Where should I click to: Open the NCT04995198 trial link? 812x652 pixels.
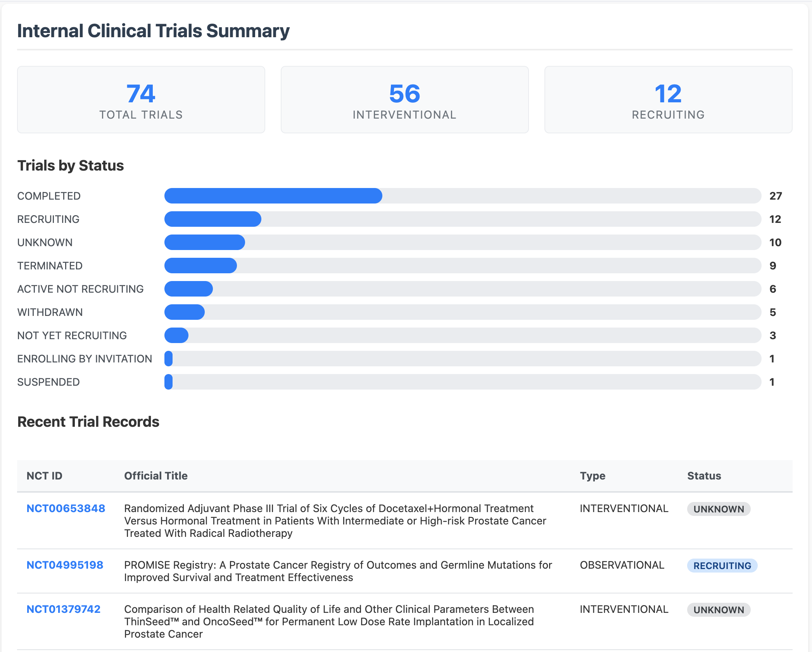64,565
